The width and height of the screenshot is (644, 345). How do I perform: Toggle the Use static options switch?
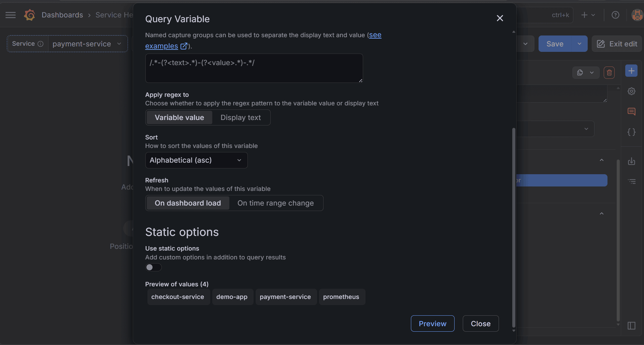pos(154,267)
